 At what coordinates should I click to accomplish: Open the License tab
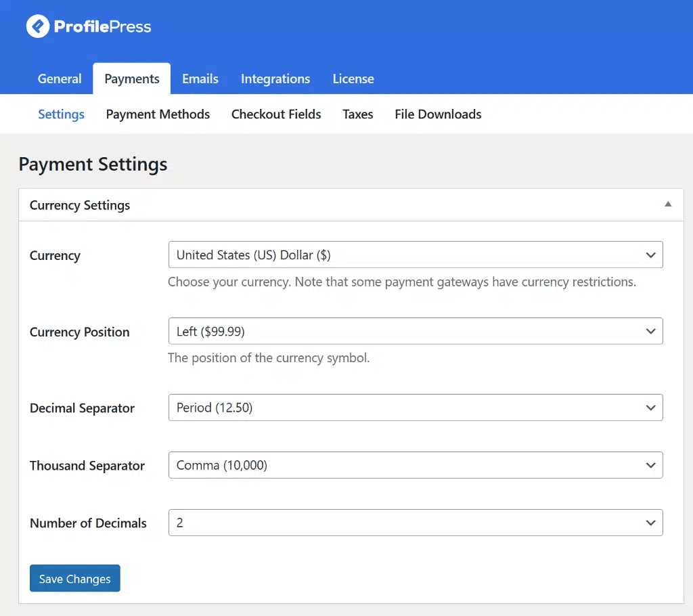[353, 79]
